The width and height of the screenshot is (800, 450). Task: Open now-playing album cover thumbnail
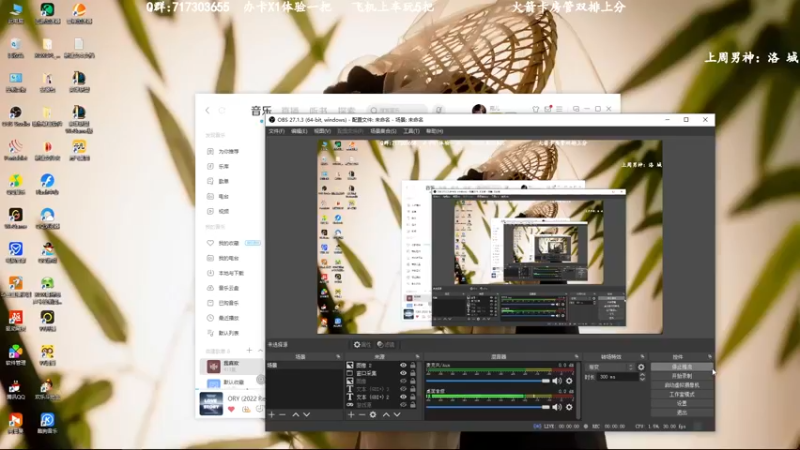pyautogui.click(x=211, y=404)
